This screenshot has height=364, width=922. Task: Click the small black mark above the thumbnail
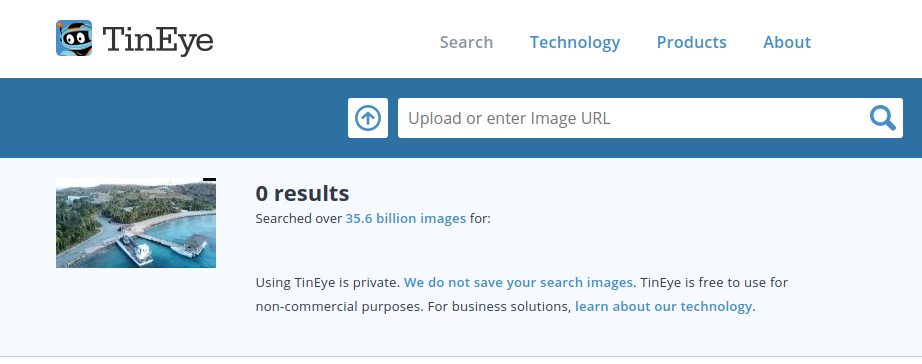click(209, 179)
